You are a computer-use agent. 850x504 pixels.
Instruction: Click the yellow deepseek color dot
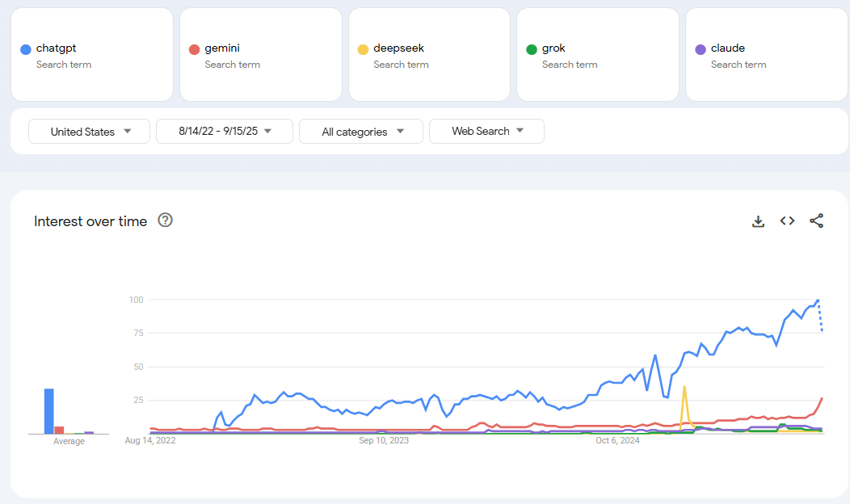tap(363, 49)
